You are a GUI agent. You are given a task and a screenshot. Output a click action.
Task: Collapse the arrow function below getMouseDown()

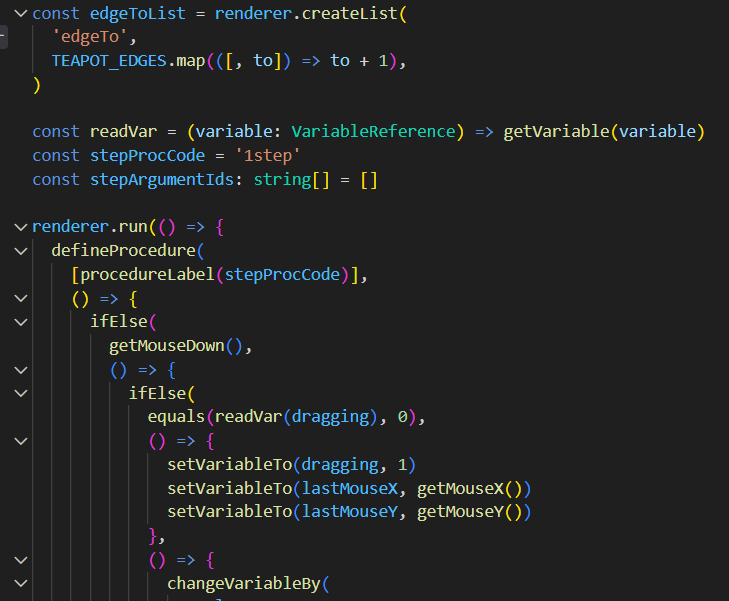coord(20,370)
